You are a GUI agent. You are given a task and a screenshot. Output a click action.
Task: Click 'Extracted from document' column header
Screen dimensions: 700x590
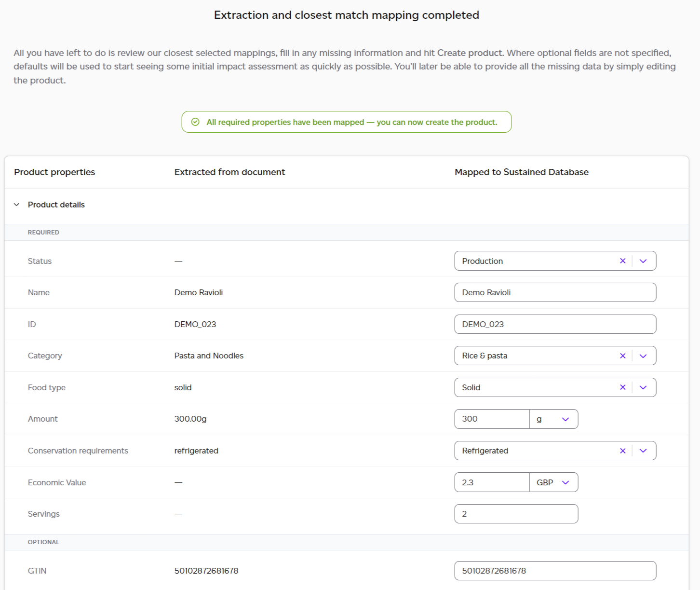[x=229, y=172]
